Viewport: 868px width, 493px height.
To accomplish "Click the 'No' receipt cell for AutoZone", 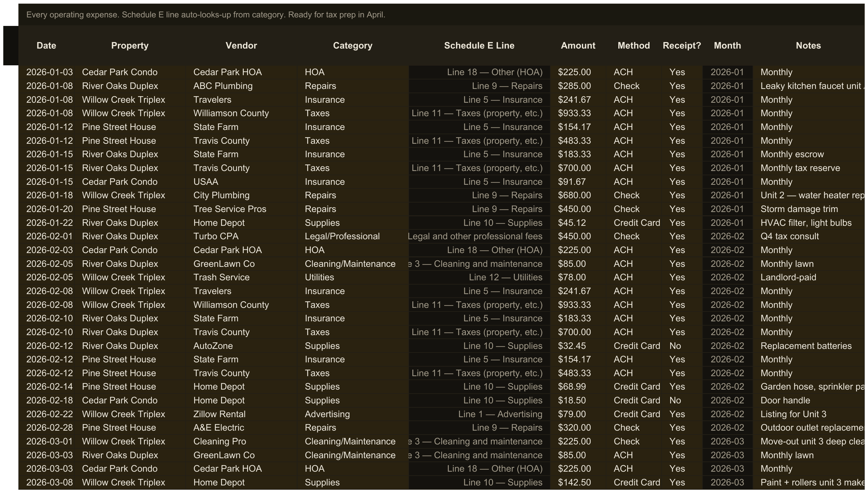I will pos(682,346).
